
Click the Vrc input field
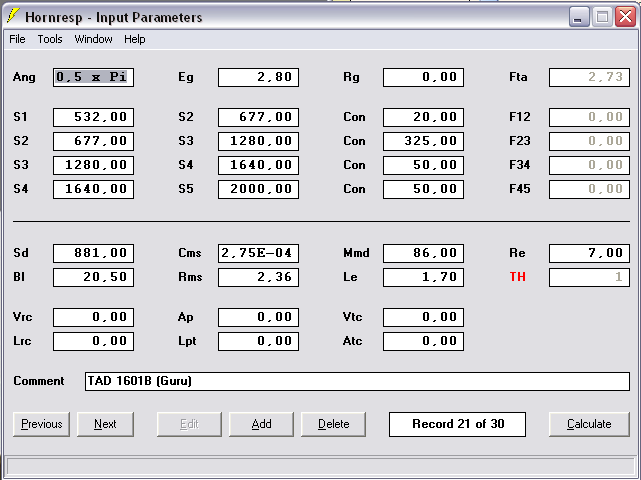click(x=94, y=317)
